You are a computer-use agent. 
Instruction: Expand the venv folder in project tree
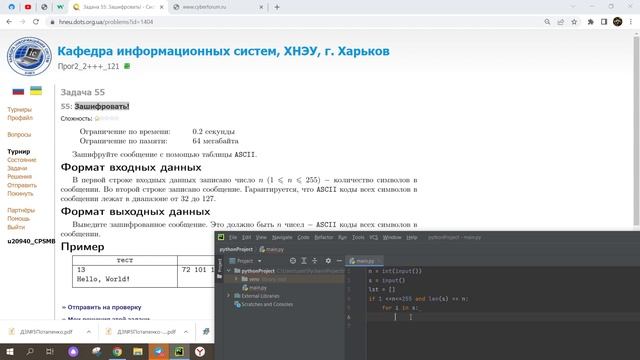236,279
